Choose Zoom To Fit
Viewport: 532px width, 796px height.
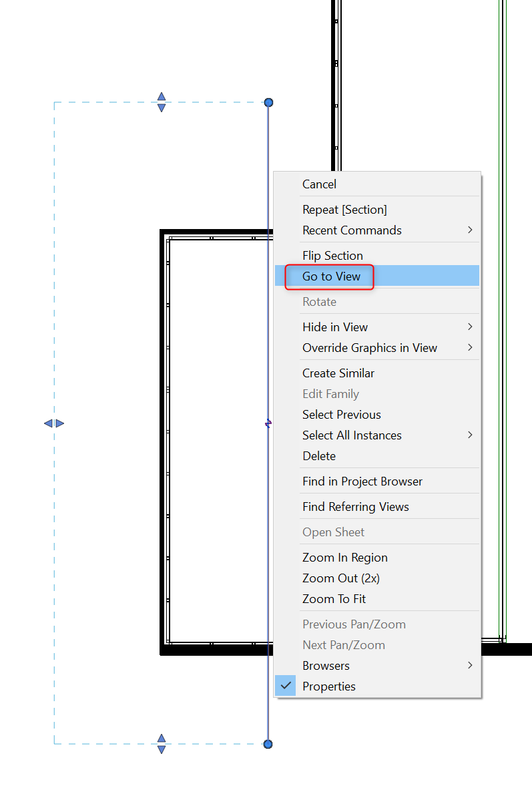click(x=376, y=600)
